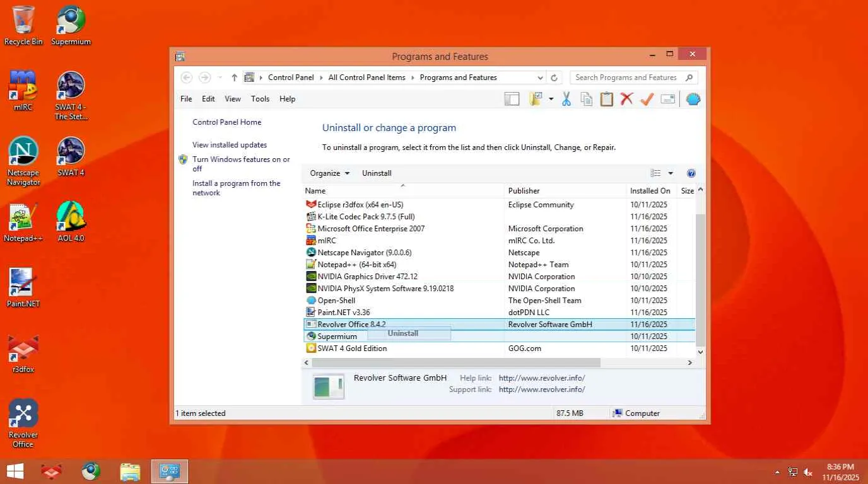Click the Forward navigation arrow
This screenshot has height=484, width=868.
(x=204, y=78)
